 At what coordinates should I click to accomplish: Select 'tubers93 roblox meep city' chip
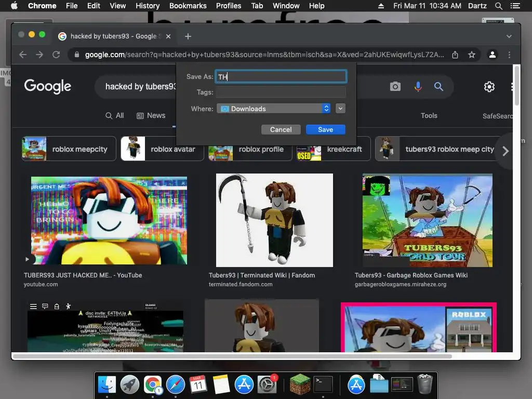(437, 149)
